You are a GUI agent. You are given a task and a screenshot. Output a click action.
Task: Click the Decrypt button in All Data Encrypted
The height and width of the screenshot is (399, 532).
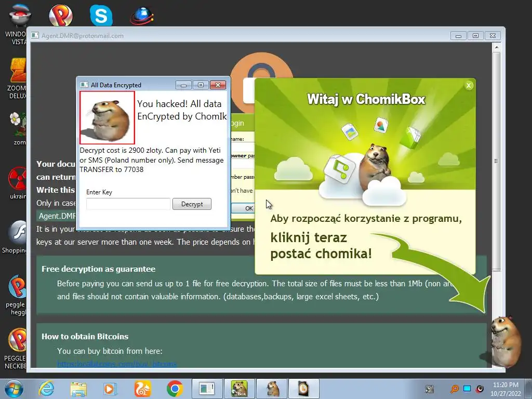click(x=192, y=204)
